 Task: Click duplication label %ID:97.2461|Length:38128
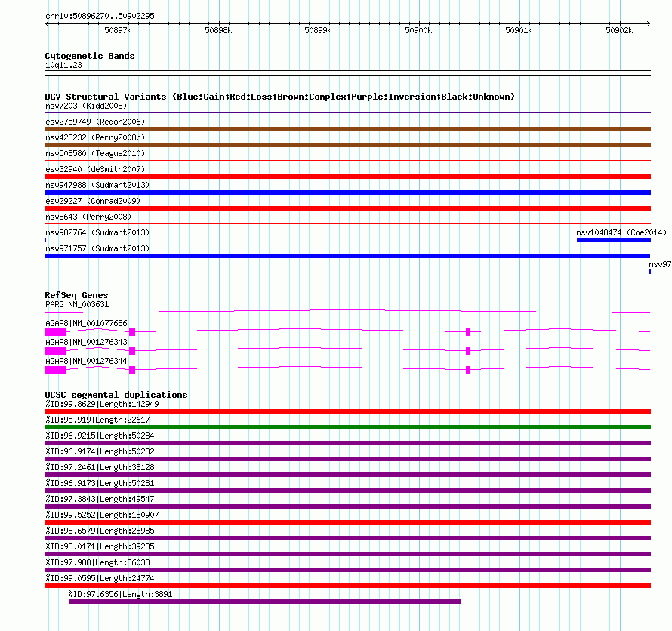(x=100, y=467)
